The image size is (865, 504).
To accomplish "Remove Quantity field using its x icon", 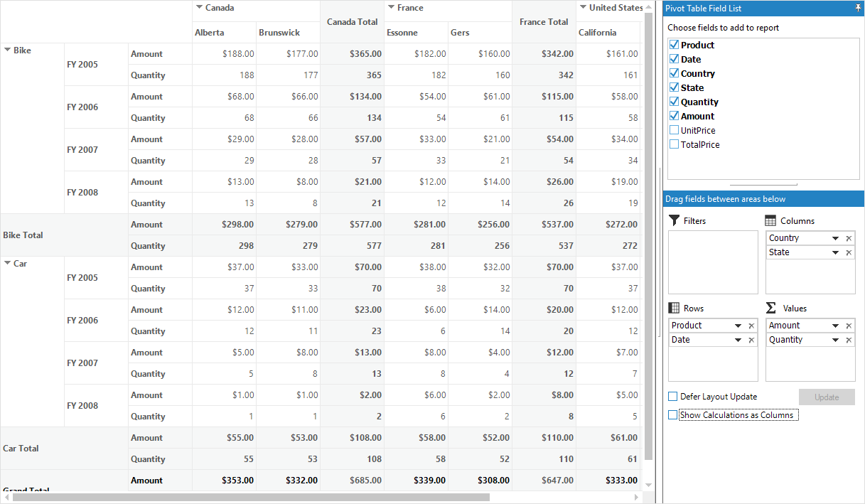I will tap(849, 340).
